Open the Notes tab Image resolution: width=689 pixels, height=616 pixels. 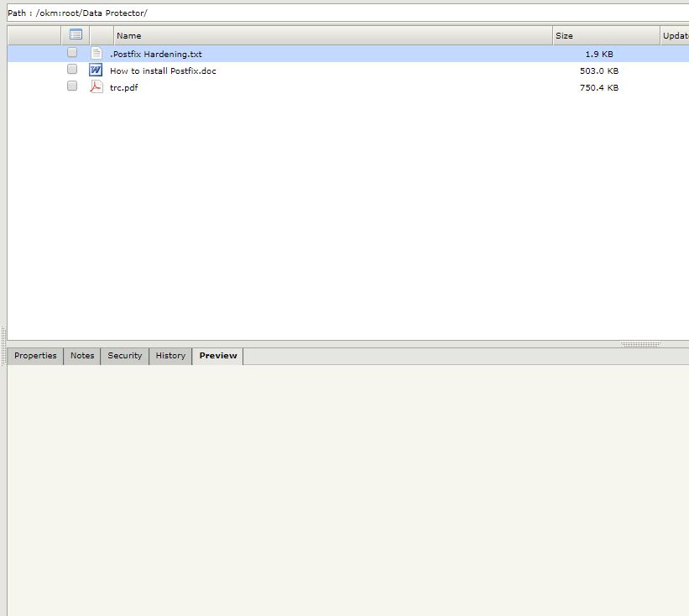82,356
